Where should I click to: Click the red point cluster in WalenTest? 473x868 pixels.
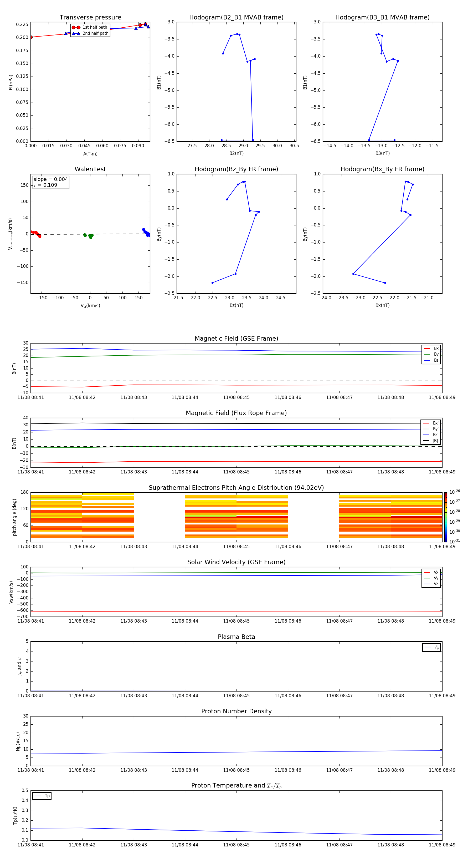(x=36, y=234)
